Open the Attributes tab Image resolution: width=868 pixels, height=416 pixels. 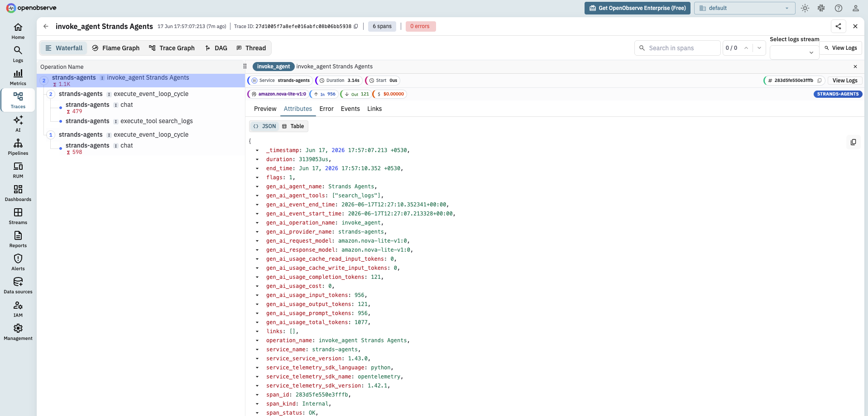[297, 109]
